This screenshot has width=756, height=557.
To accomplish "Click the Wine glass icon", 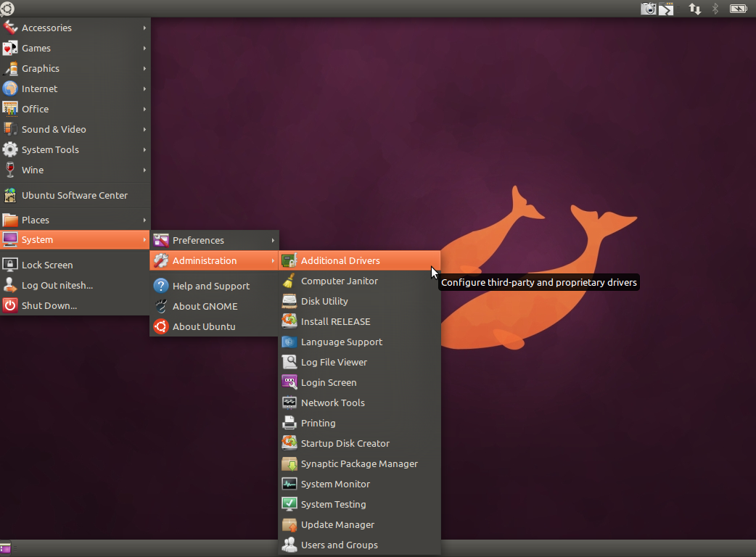I will pyautogui.click(x=10, y=170).
